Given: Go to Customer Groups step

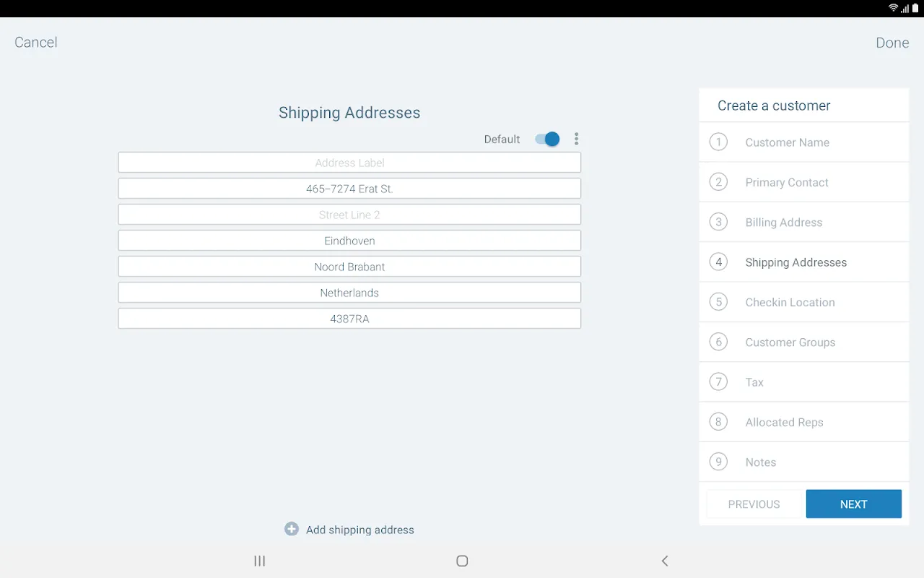Looking at the screenshot, I should click(804, 342).
